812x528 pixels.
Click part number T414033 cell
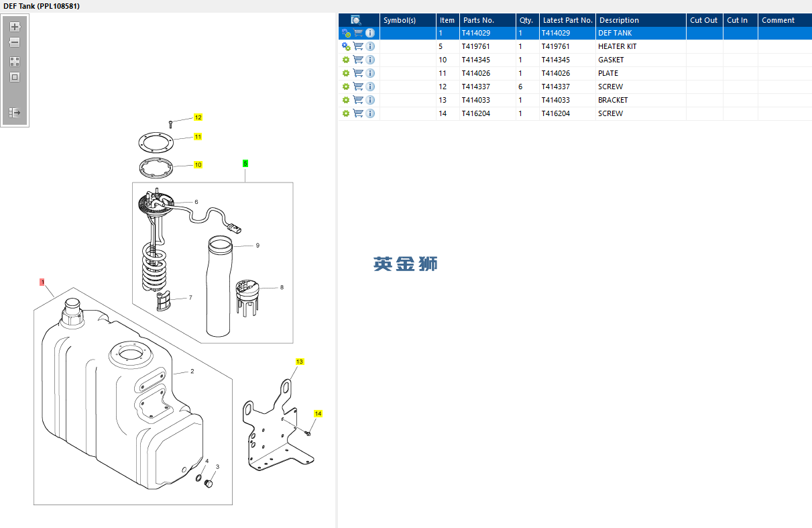tap(487, 100)
